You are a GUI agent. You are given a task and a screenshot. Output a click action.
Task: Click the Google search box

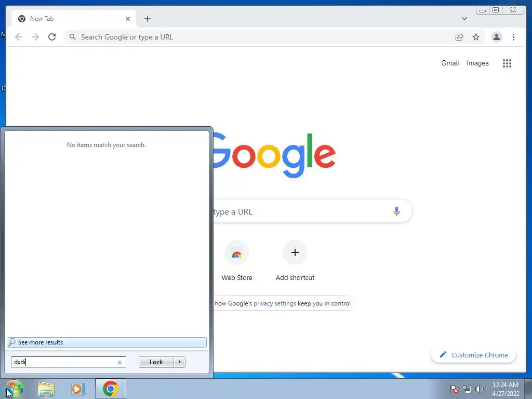[x=312, y=211]
